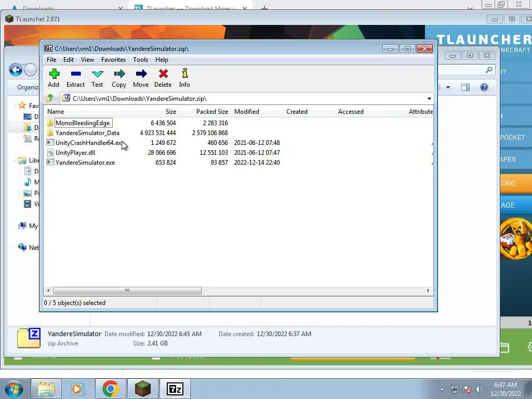Switch to TLauncher Minecraft taskbar icon
This screenshot has height=399, width=532.
coord(142,389)
